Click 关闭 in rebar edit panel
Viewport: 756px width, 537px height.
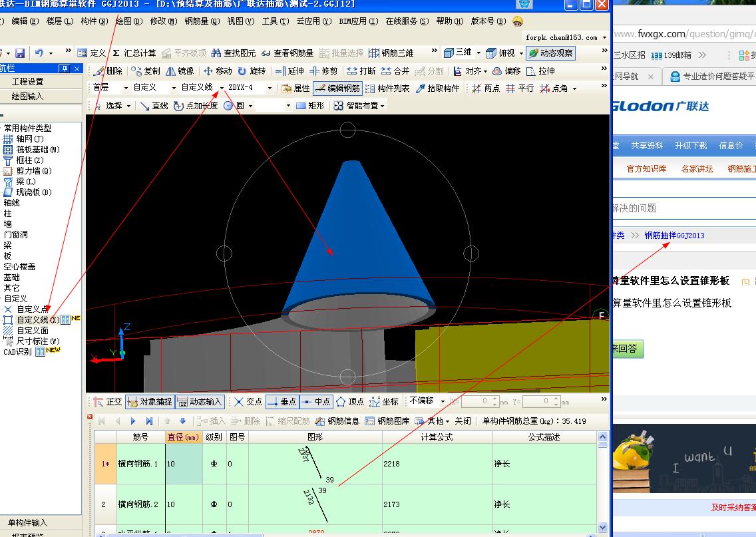coord(463,421)
